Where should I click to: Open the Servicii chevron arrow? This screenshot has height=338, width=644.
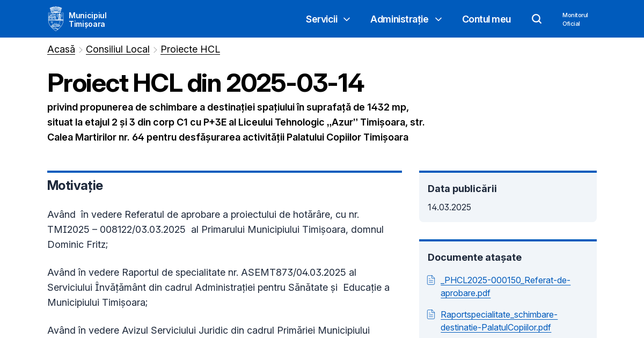[347, 19]
